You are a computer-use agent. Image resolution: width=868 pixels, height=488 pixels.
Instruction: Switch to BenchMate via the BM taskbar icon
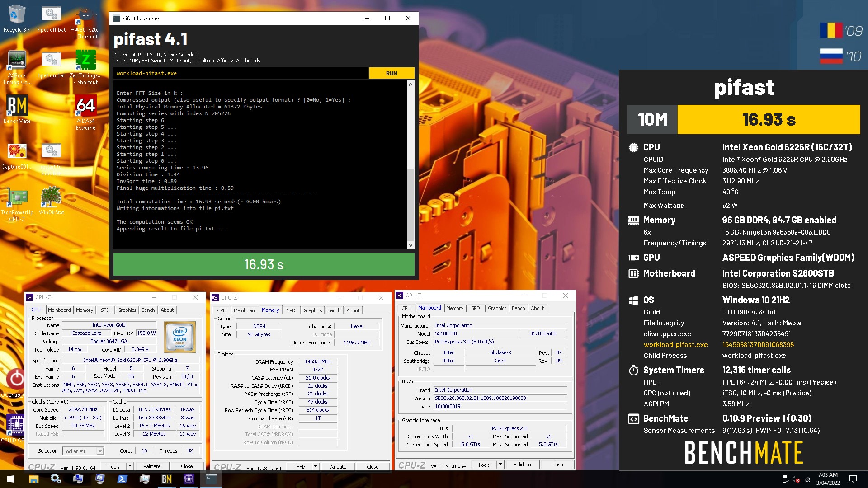[166, 479]
